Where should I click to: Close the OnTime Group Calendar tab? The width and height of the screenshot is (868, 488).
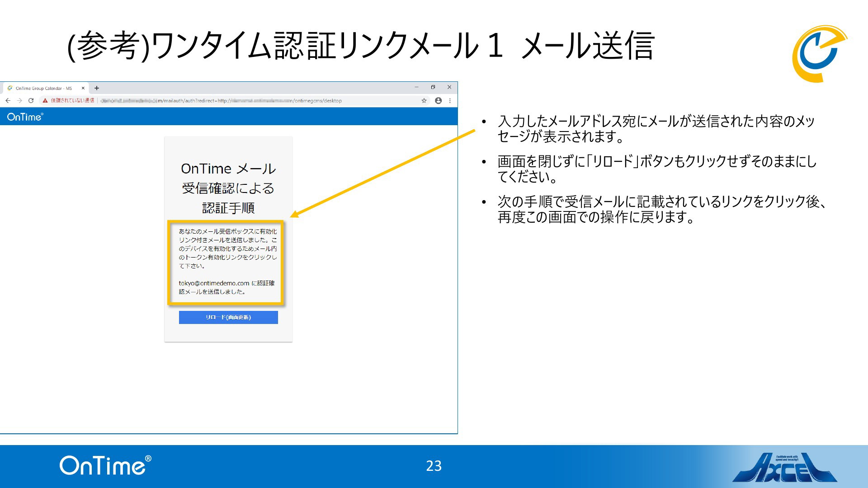coord(83,88)
